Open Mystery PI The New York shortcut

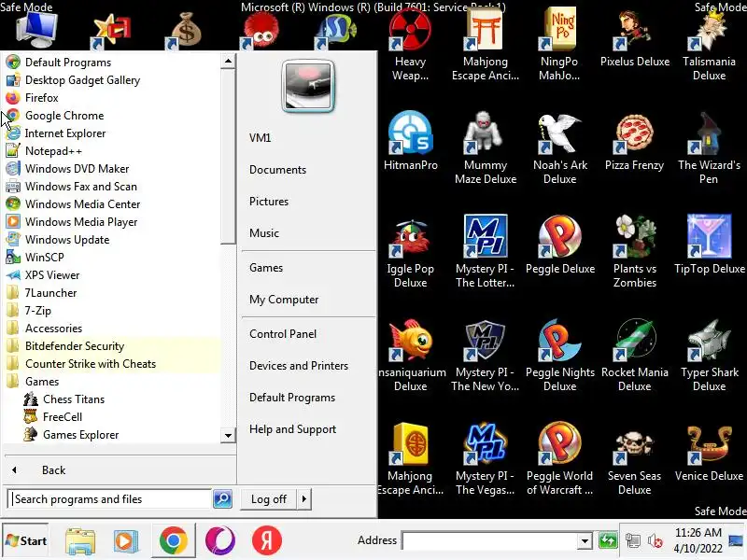point(485,355)
